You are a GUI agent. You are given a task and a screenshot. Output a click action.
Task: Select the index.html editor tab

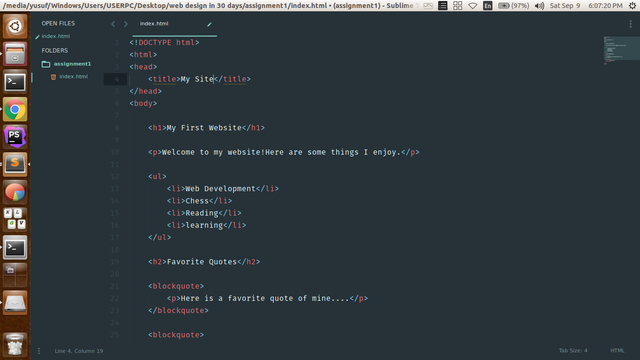point(175,24)
